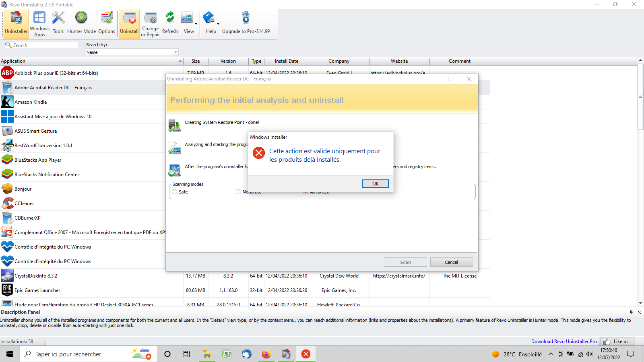644x362 pixels.
Task: Sort by the Type column
Action: 256,61
